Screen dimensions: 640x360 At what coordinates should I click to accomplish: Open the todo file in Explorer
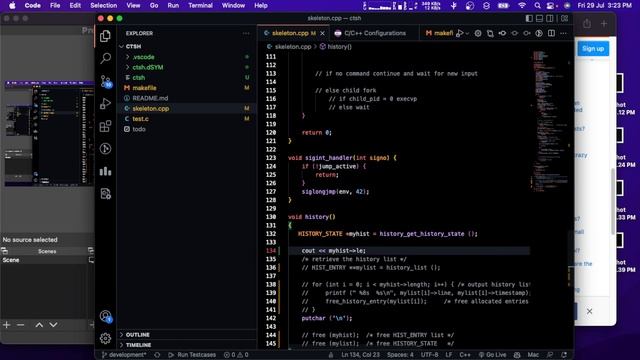[x=139, y=129]
